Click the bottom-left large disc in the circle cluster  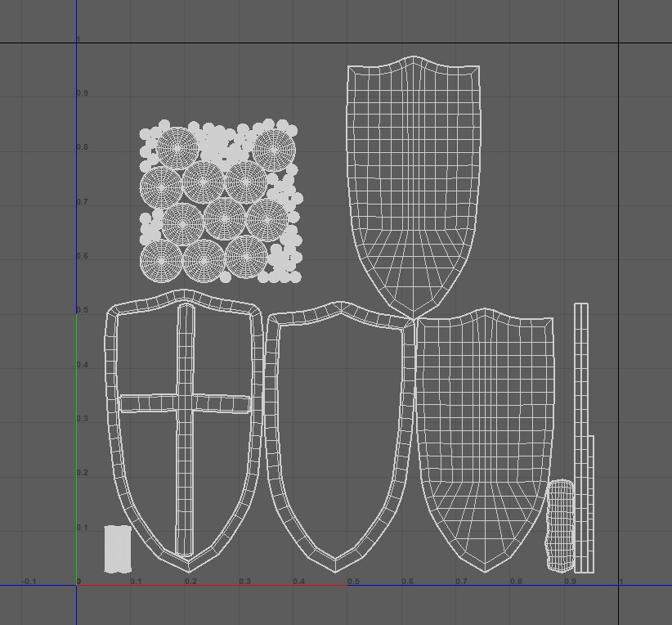161,261
